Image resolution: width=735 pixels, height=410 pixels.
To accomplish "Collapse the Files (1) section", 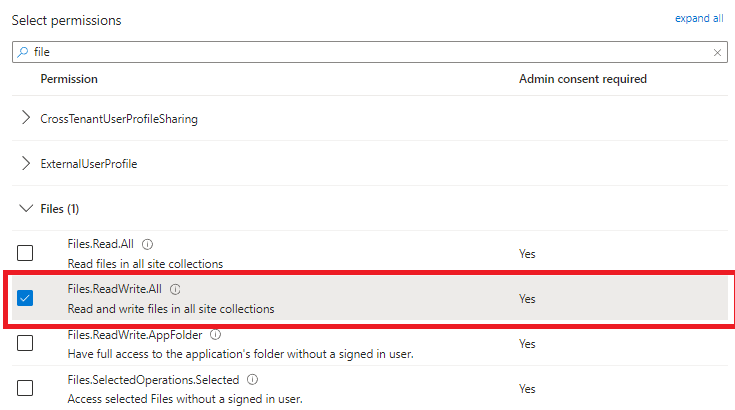I will [26, 208].
